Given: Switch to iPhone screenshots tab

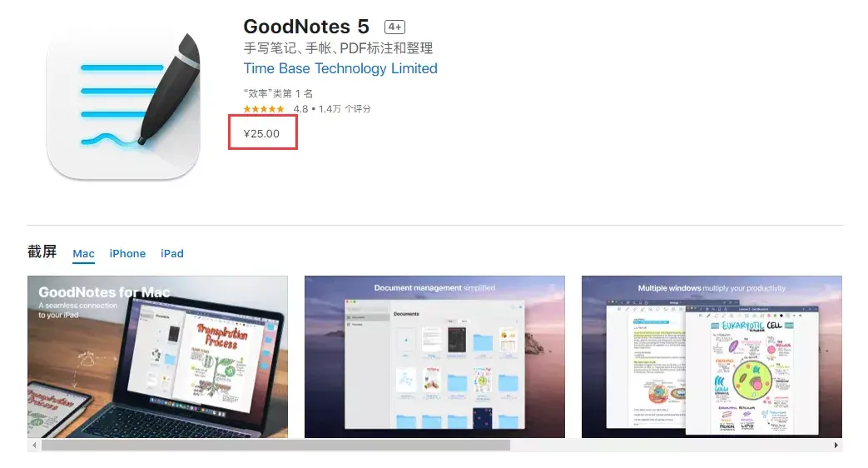Looking at the screenshot, I should 127,254.
